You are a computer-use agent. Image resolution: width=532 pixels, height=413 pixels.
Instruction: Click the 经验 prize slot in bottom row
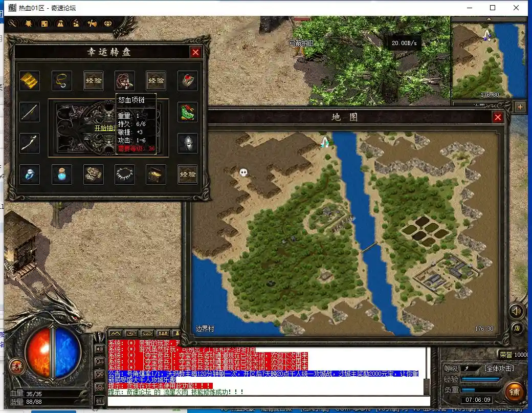coord(188,175)
